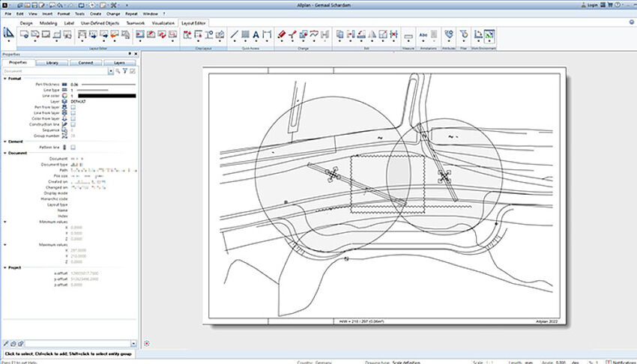Screen dimensions: 637x364
Task: Enable the Pen from layer checkbox
Action: [73, 106]
